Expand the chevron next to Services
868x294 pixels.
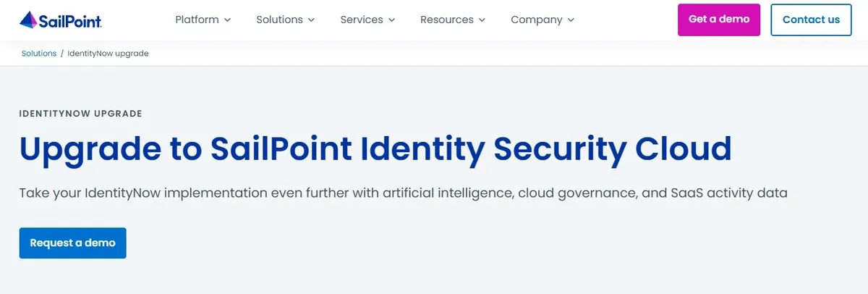click(x=391, y=20)
